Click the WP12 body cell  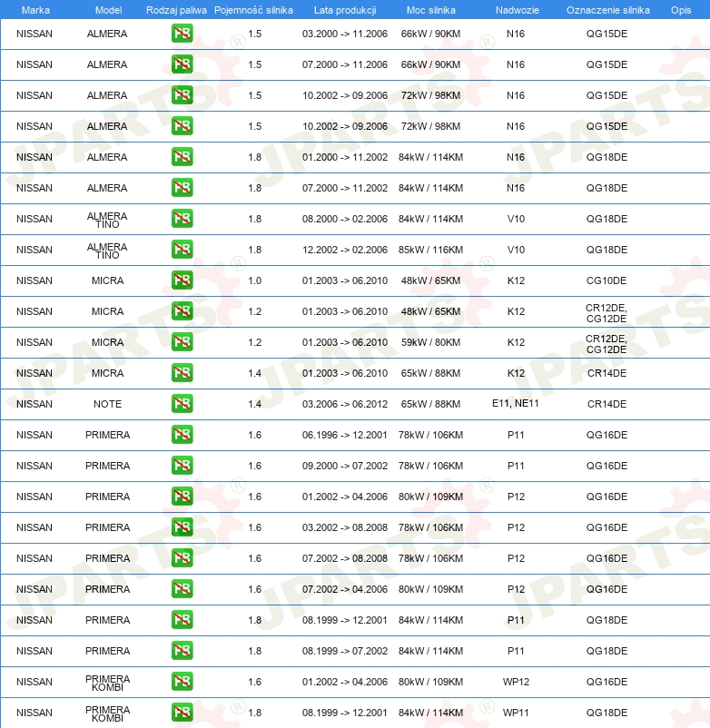tap(516, 682)
